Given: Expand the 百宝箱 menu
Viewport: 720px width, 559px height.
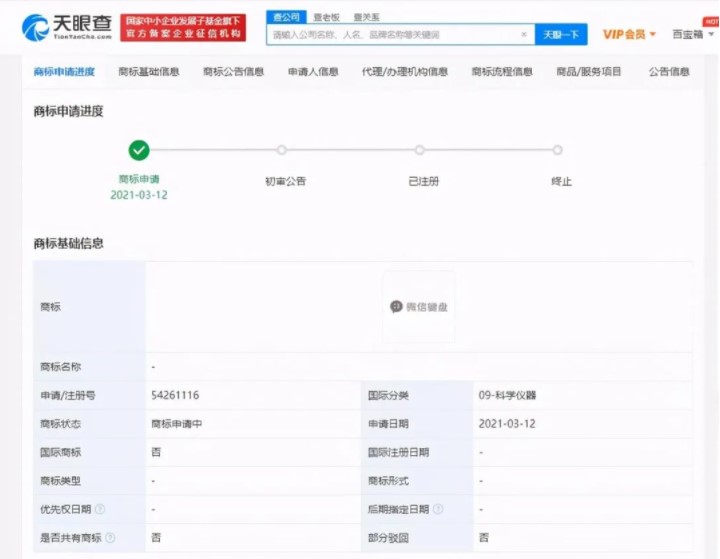Looking at the screenshot, I should point(691,34).
